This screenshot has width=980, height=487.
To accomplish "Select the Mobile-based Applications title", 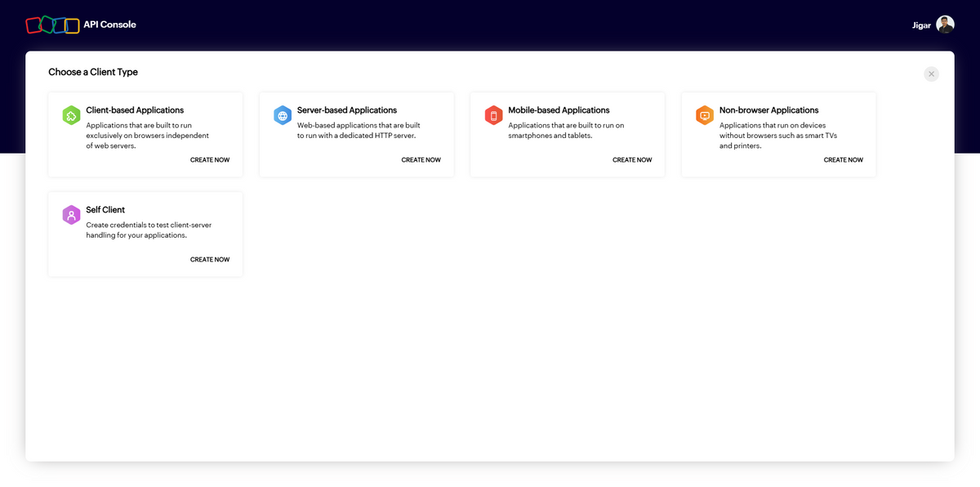I will (559, 110).
